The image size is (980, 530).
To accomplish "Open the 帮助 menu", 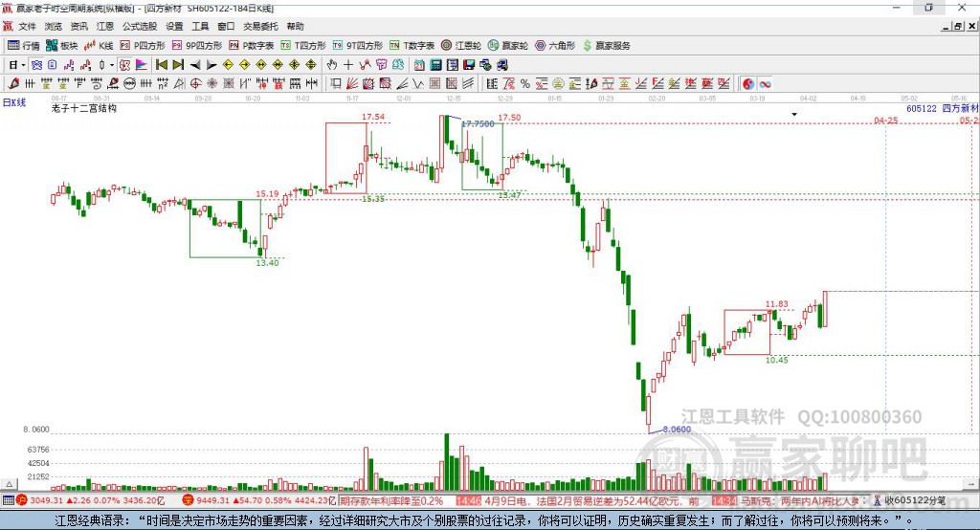I will pos(295,26).
